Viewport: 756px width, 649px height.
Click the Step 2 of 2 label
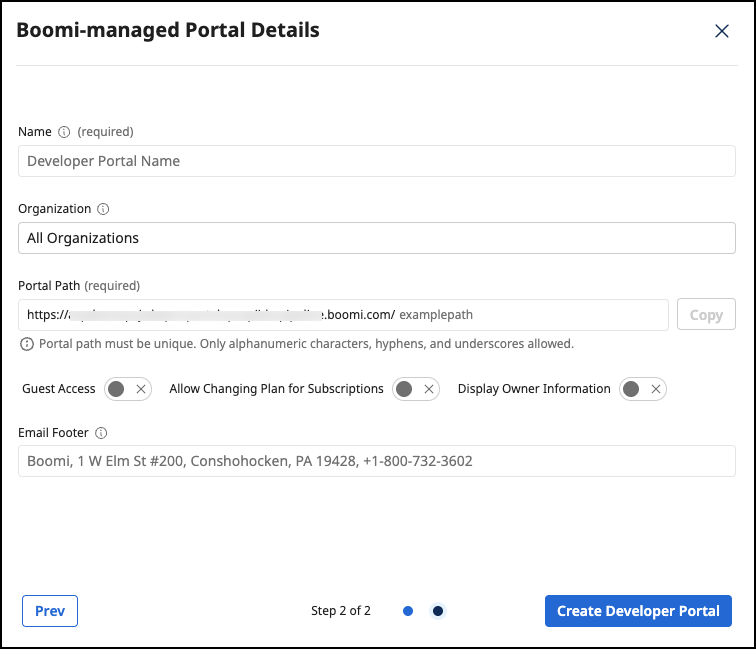coord(341,611)
